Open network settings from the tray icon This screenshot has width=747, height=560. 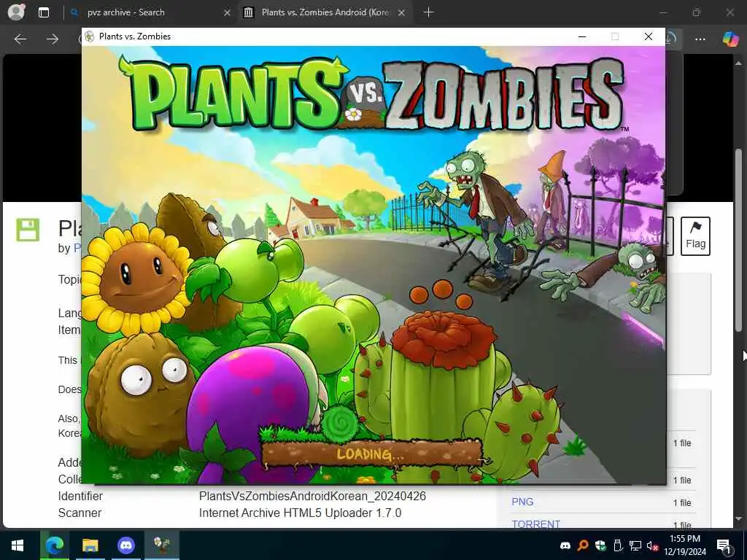[x=635, y=545]
